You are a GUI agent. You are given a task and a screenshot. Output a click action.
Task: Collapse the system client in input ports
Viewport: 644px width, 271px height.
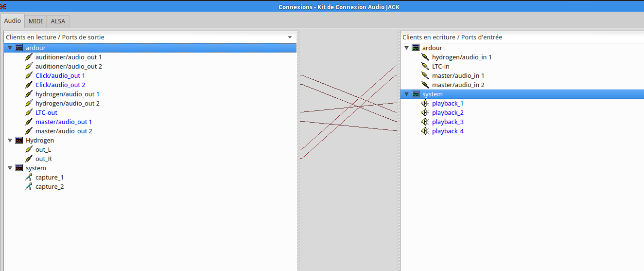406,94
